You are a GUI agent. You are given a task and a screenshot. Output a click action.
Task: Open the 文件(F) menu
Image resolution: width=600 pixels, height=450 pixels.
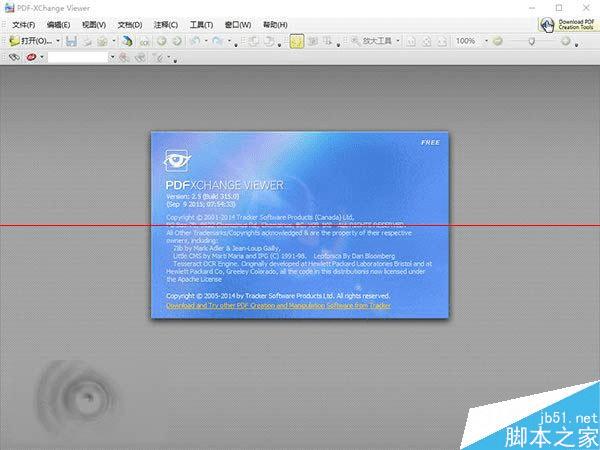pyautogui.click(x=24, y=25)
